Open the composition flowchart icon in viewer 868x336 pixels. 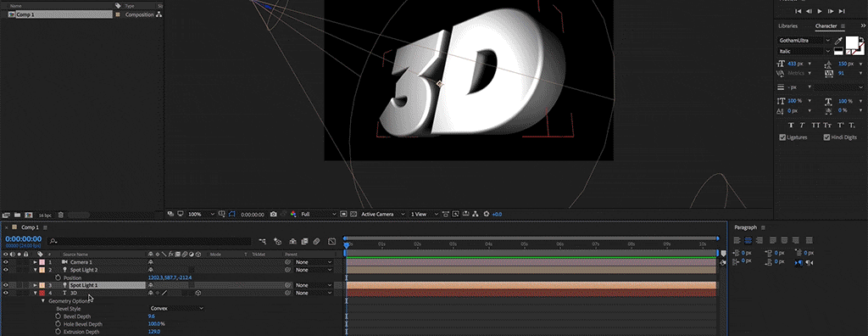tap(475, 214)
